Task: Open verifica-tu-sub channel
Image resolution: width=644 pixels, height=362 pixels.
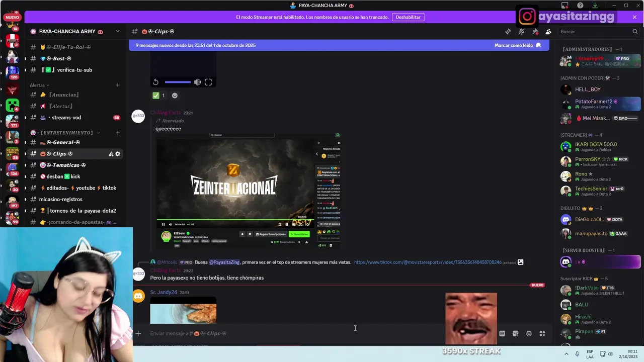Action: [74, 70]
